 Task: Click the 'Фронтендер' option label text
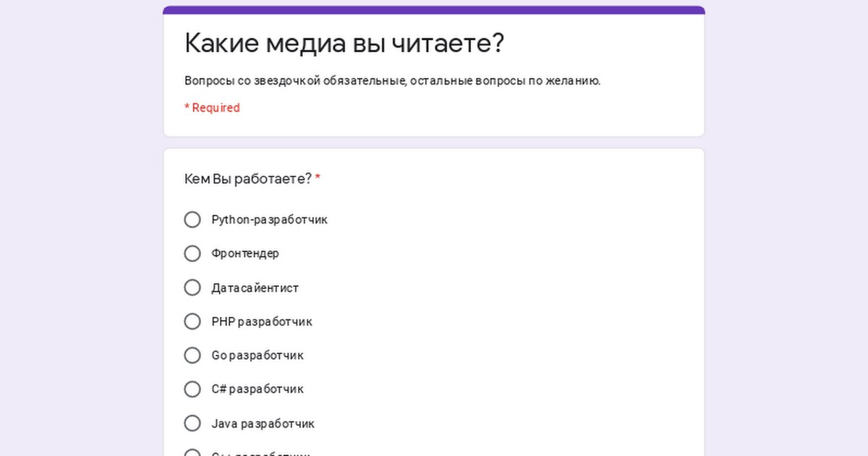click(x=245, y=253)
